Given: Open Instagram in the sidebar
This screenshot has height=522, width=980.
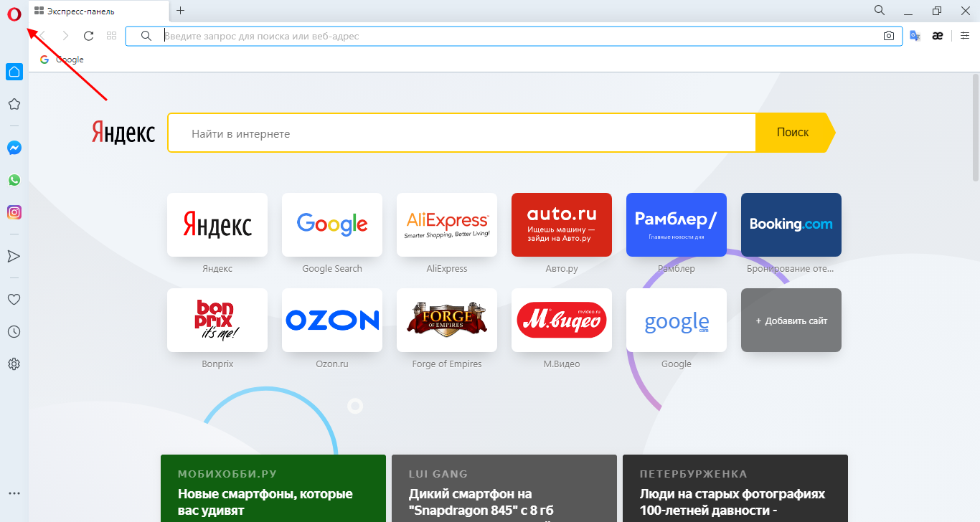Looking at the screenshot, I should (14, 212).
